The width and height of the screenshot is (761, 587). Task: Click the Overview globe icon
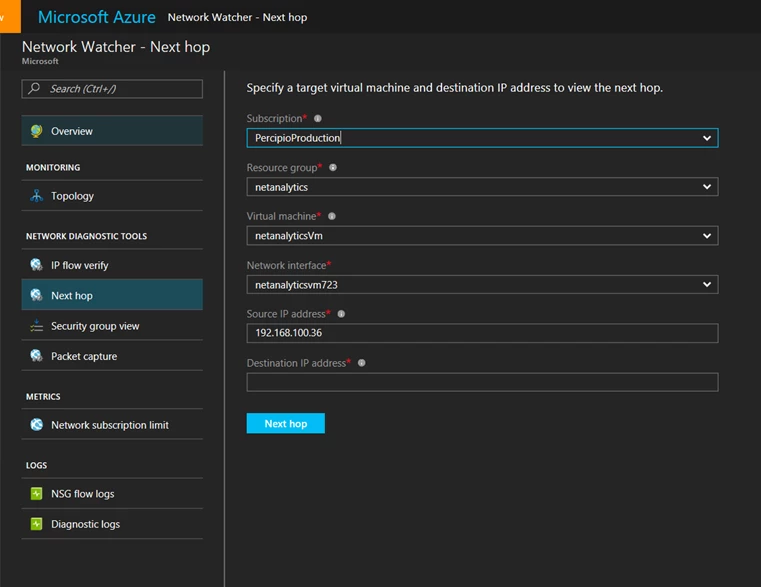(x=36, y=131)
